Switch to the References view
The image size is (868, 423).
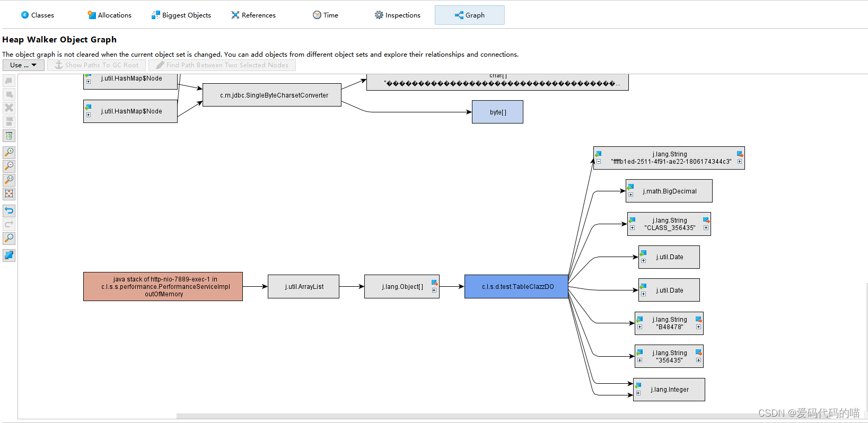tap(253, 15)
